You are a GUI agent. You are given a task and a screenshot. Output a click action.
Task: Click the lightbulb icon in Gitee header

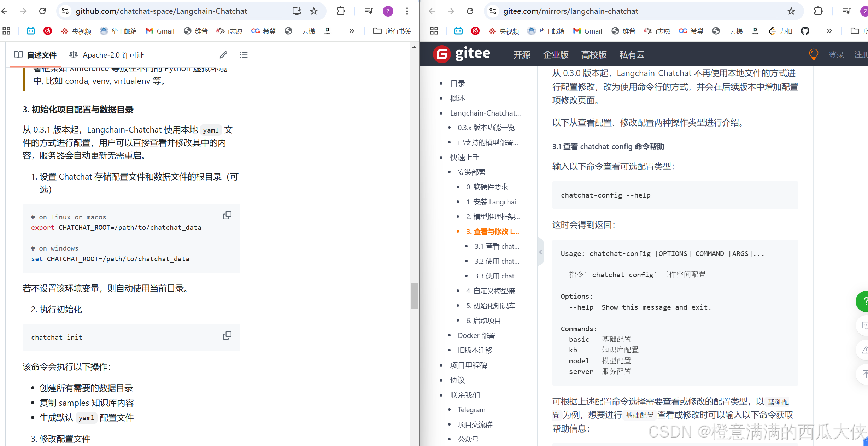814,54
